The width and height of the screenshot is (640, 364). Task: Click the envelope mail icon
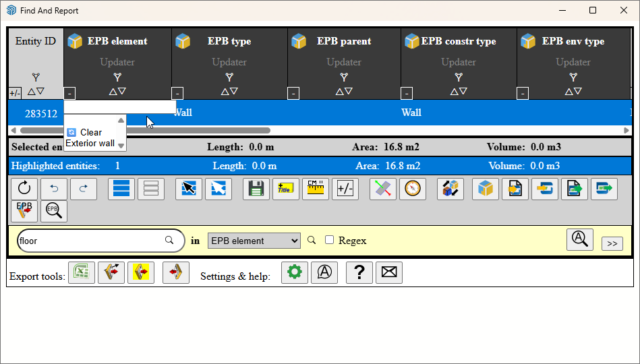(x=389, y=272)
